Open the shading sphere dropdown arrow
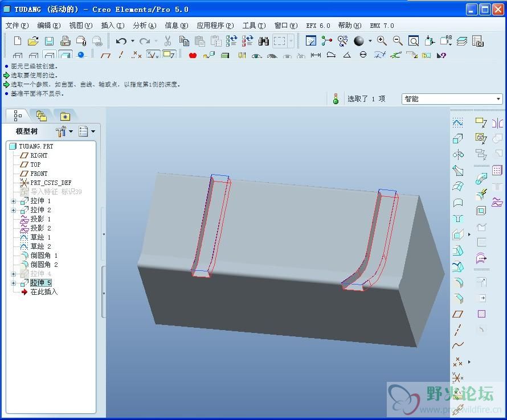Screen dimensions: 507x420 (370, 41)
